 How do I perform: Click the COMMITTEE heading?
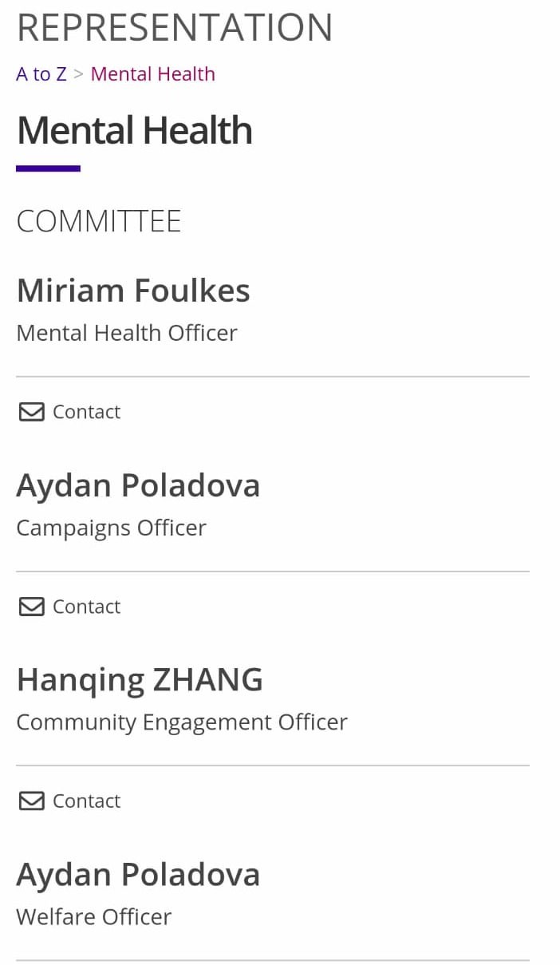[x=99, y=221]
